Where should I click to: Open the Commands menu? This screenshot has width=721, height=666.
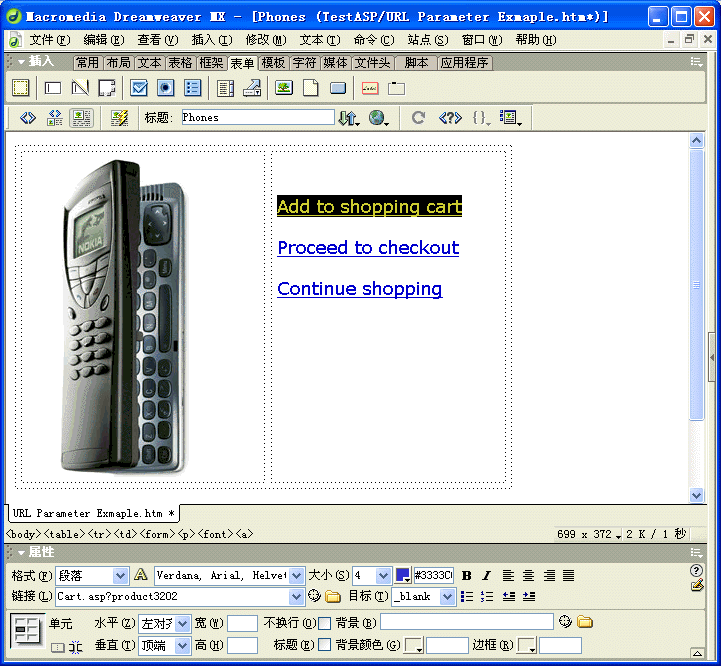[374, 40]
